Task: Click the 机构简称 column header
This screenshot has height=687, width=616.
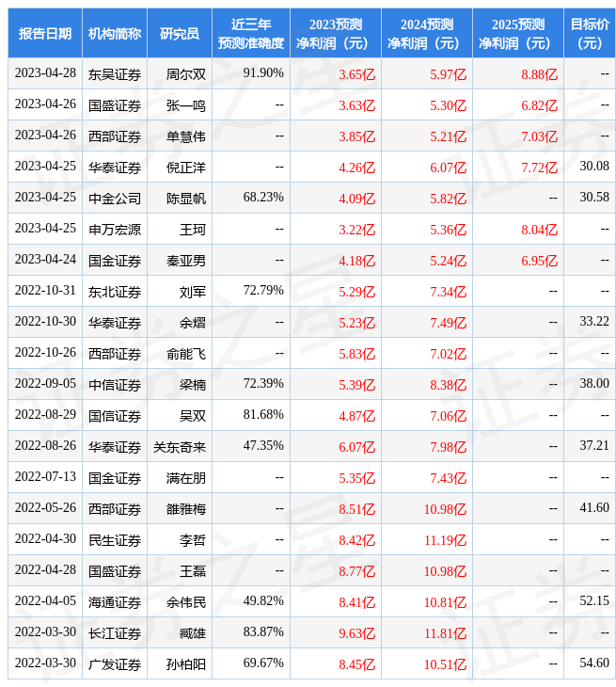Action: (115, 33)
